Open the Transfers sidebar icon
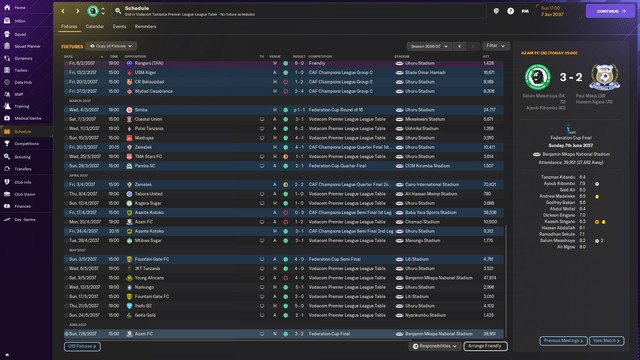The width and height of the screenshot is (640, 360). pyautogui.click(x=7, y=169)
